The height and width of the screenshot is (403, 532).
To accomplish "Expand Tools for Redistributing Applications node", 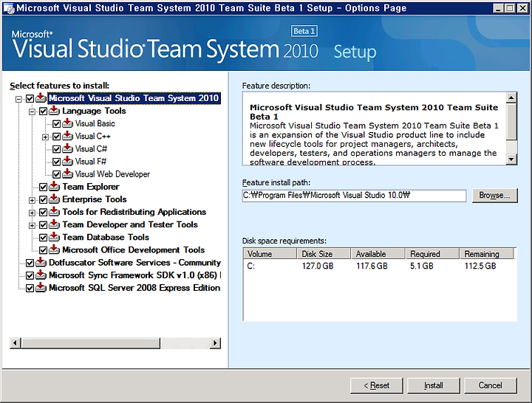I will click(32, 213).
